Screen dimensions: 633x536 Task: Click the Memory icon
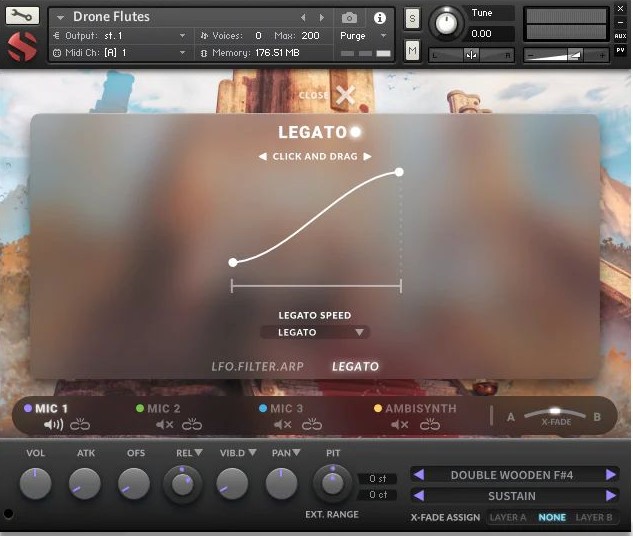tap(204, 53)
